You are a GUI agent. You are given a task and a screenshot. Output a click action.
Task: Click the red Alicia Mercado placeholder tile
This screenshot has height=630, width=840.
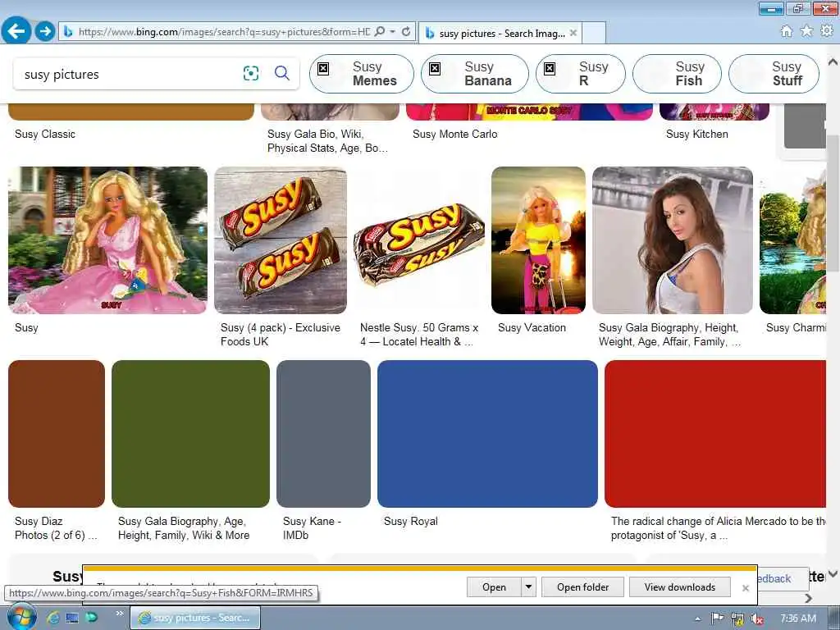pos(715,434)
